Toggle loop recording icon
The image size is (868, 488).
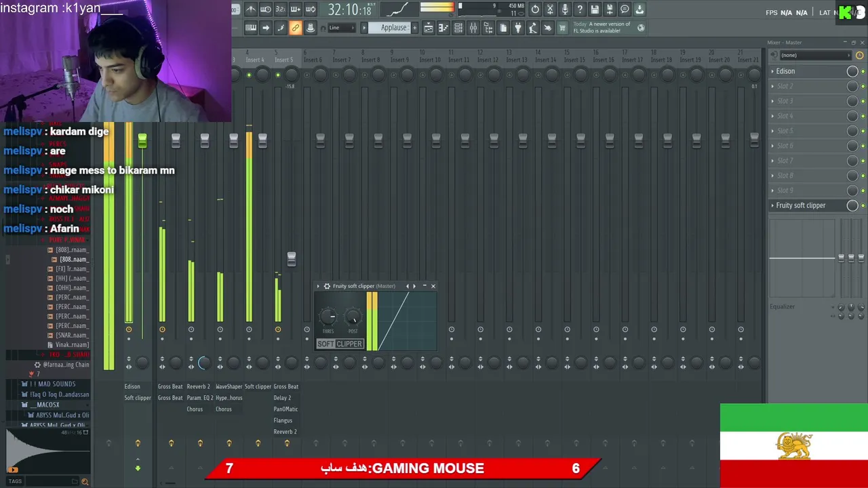tap(311, 9)
